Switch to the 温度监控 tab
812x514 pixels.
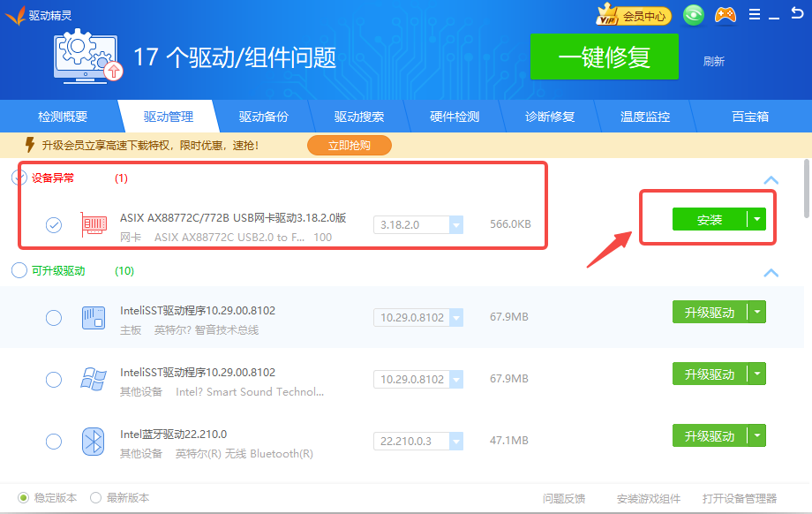pos(645,117)
